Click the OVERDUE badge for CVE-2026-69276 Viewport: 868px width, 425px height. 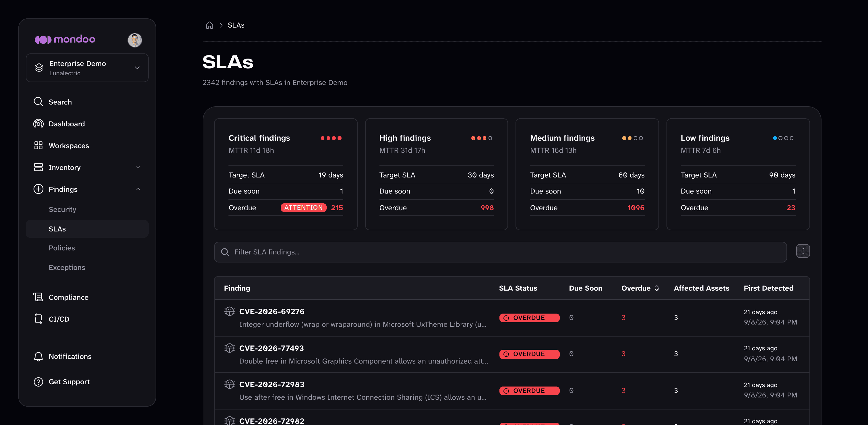click(529, 318)
